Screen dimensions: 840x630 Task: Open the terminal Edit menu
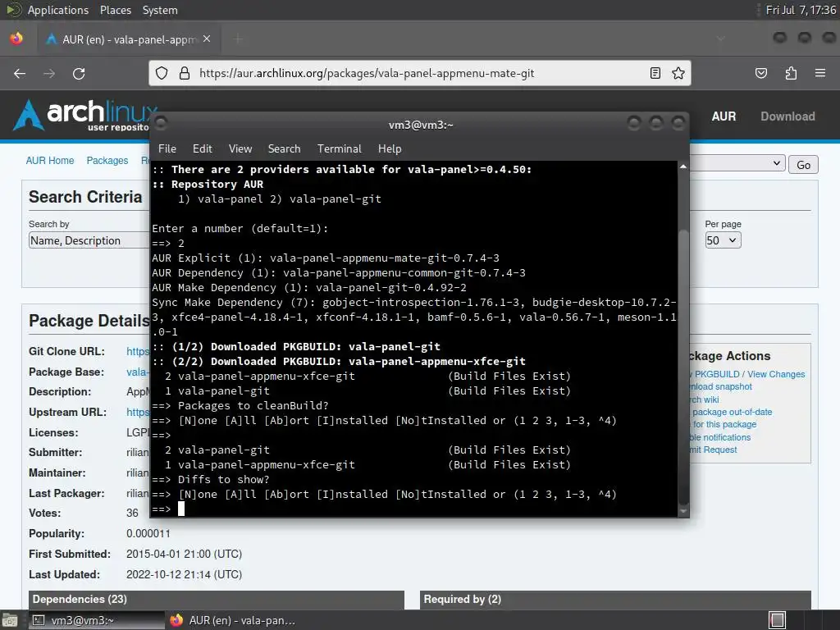(x=203, y=149)
